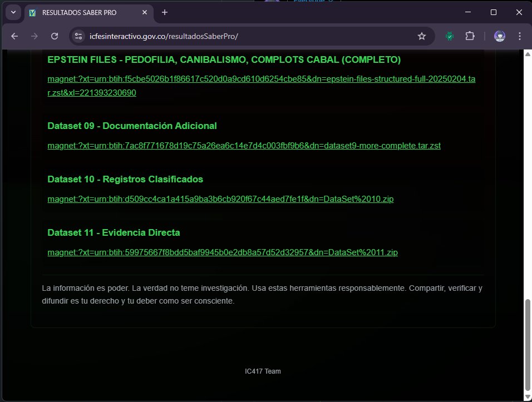The height and width of the screenshot is (402, 532).
Task: Open the Extensions puzzle menu
Action: click(470, 36)
